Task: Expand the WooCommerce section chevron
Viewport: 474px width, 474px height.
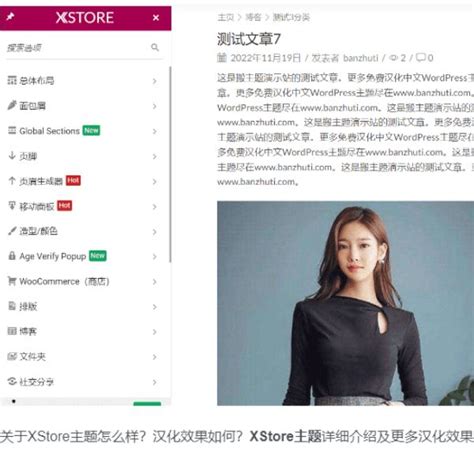Action: (x=154, y=282)
